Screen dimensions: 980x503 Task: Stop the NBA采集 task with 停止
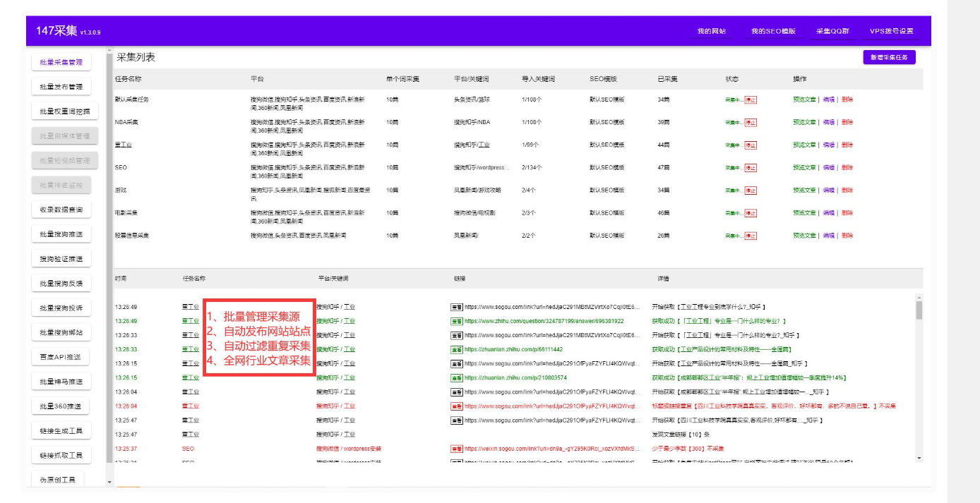point(750,122)
